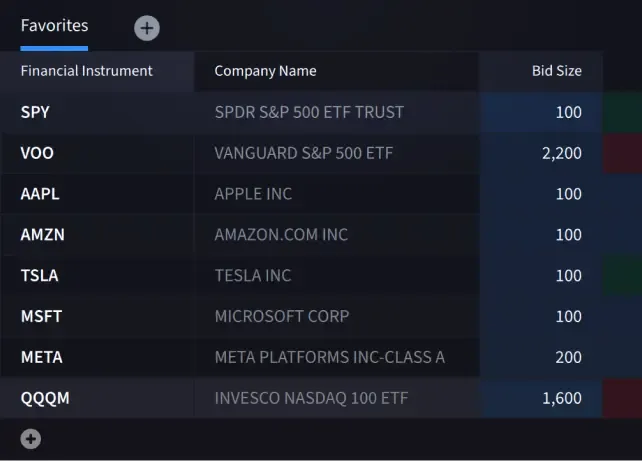
Task: Sort by Financial Instrument column header
Action: 87,71
